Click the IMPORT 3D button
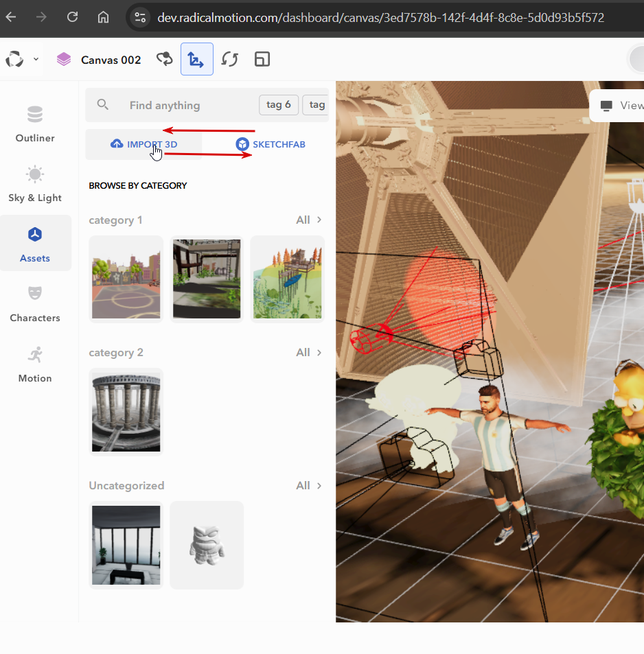Screen dimensions: 644x654 pyautogui.click(x=143, y=144)
